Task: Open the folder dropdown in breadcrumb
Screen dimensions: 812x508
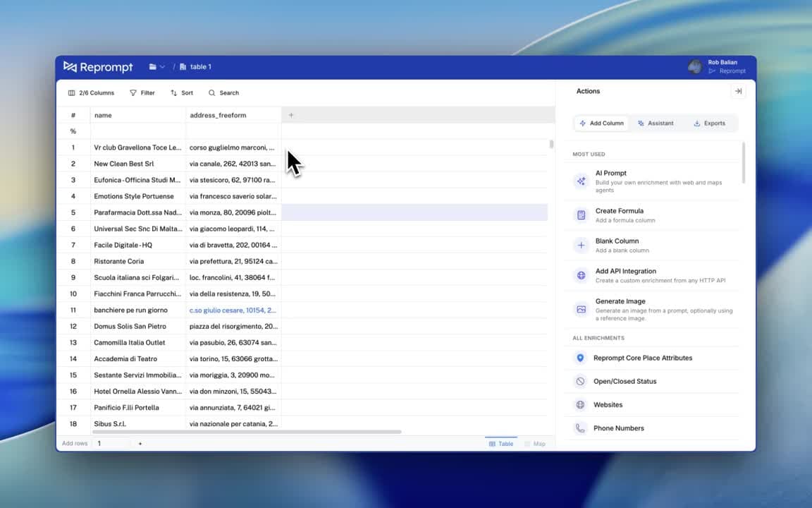Action: tap(156, 67)
